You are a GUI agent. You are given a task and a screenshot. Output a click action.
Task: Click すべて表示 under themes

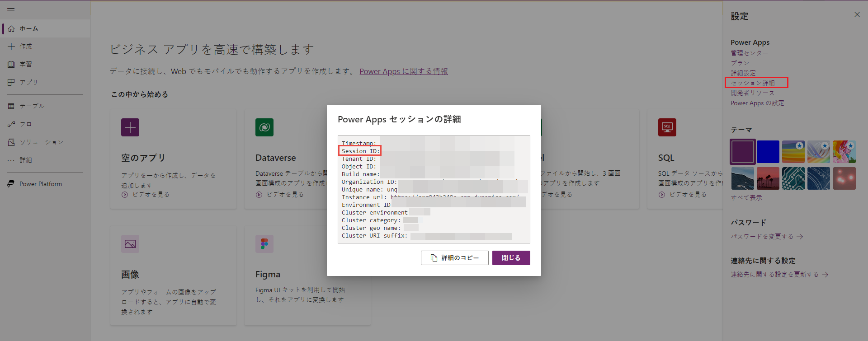click(x=746, y=198)
